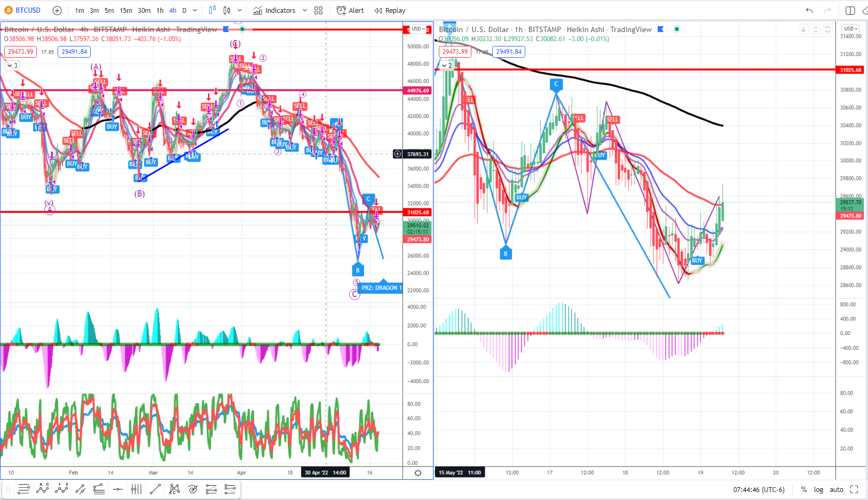Create an Alert
868x500 pixels.
tap(350, 10)
